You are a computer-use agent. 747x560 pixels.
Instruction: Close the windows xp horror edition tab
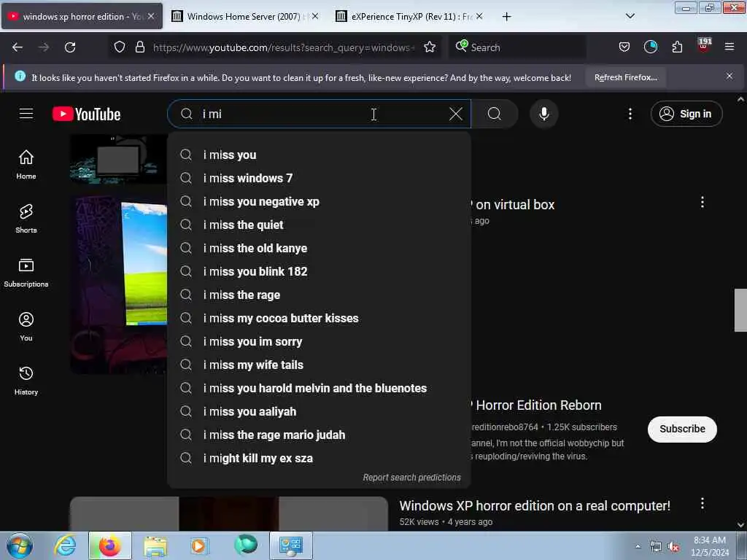click(150, 16)
